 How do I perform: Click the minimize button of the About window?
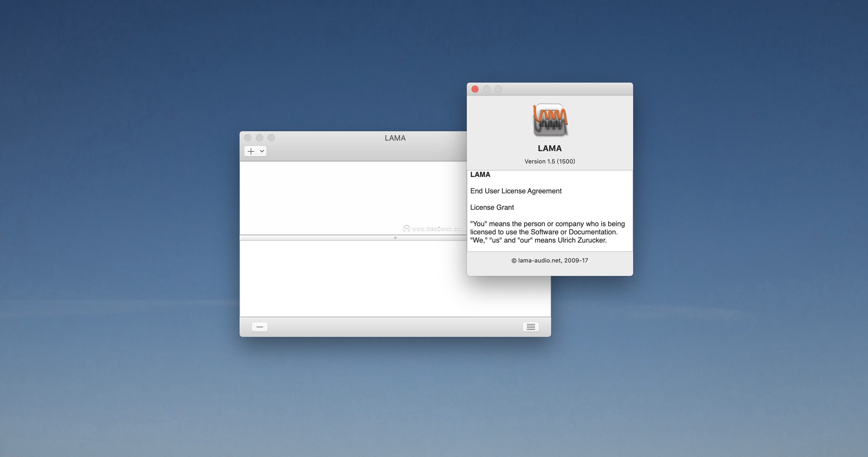point(486,89)
